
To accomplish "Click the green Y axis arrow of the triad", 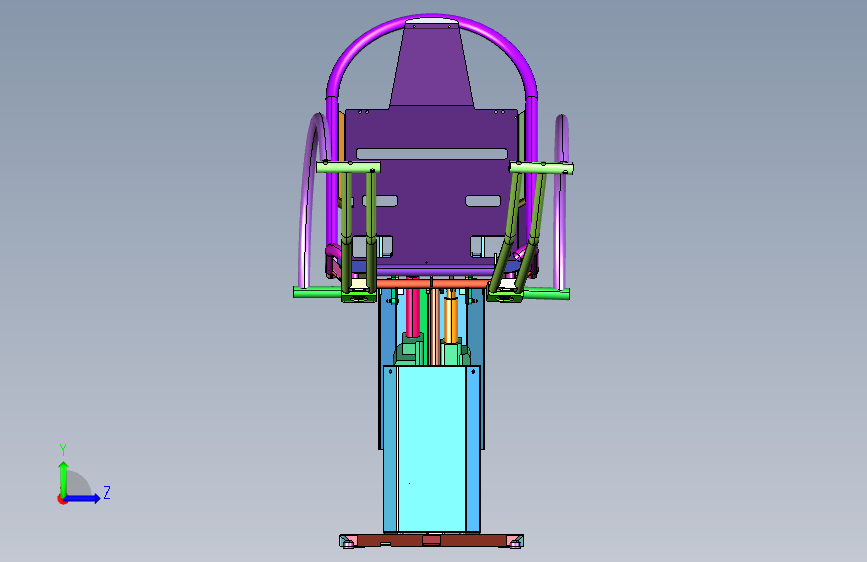I will point(64,478).
